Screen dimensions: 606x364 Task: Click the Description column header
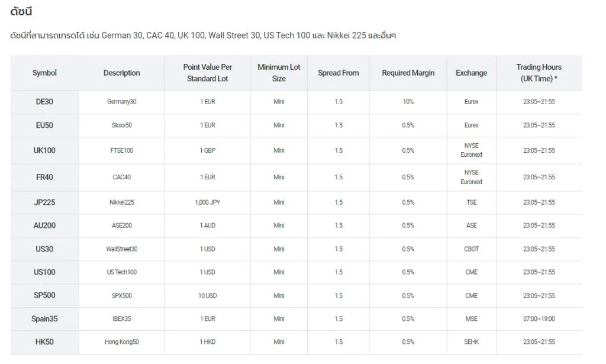coord(122,73)
